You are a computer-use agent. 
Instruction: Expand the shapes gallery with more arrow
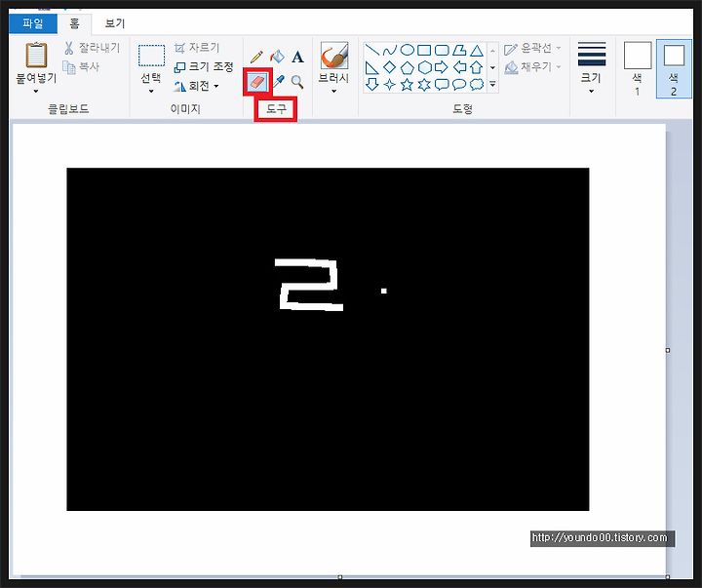[x=492, y=84]
